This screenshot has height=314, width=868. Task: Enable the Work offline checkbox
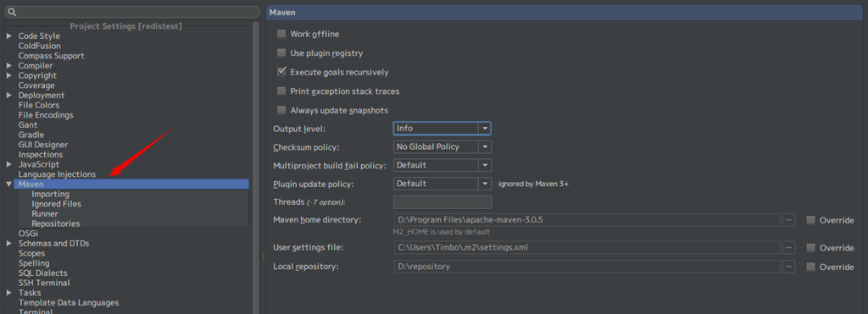[x=281, y=34]
